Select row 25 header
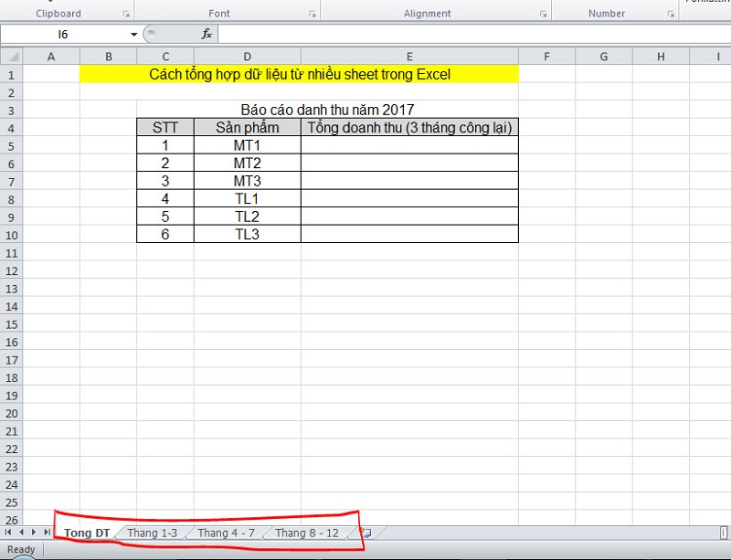 click(x=12, y=502)
